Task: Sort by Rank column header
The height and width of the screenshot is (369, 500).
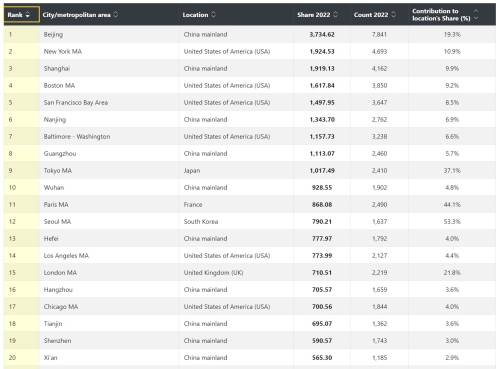Action: click(21, 15)
